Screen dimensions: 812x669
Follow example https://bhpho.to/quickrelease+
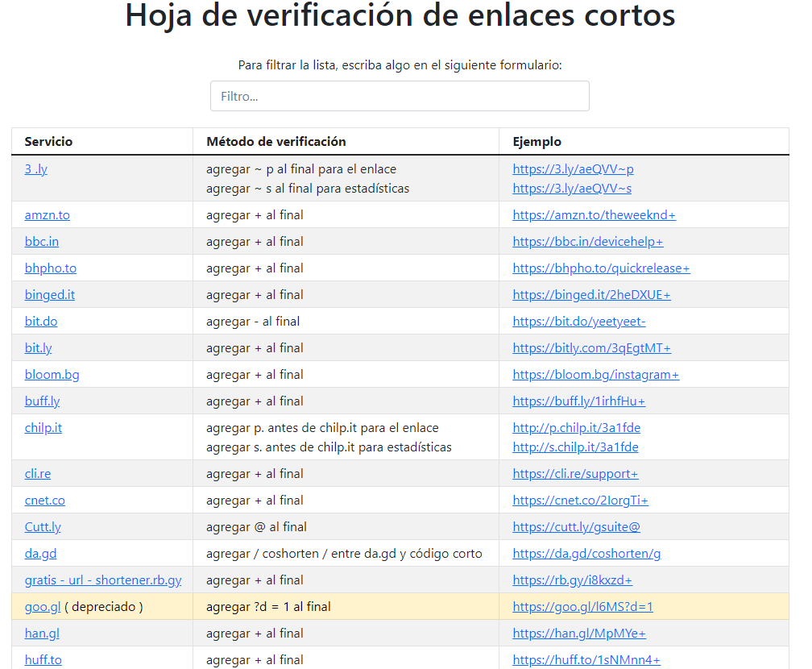point(601,268)
